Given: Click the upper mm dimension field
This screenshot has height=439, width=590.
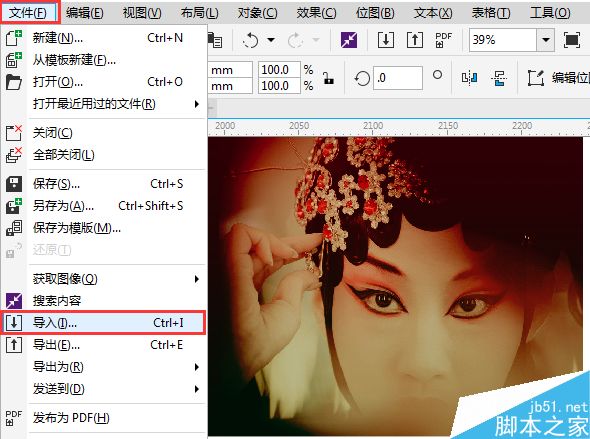Looking at the screenshot, I should [230, 70].
